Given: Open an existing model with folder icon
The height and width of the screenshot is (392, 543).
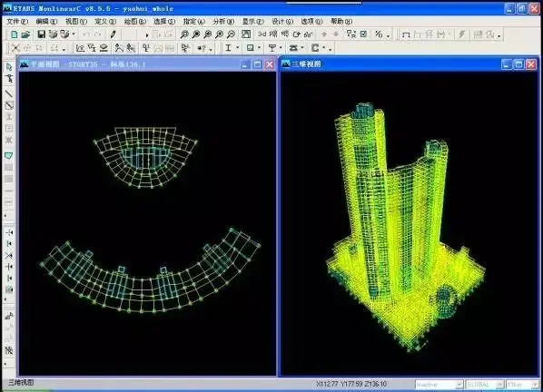Looking at the screenshot, I should point(25,34).
